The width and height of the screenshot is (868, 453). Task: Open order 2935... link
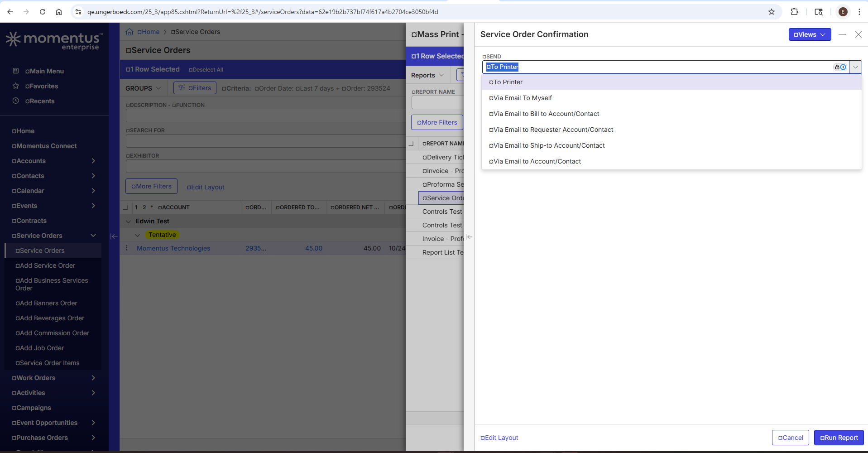click(256, 248)
